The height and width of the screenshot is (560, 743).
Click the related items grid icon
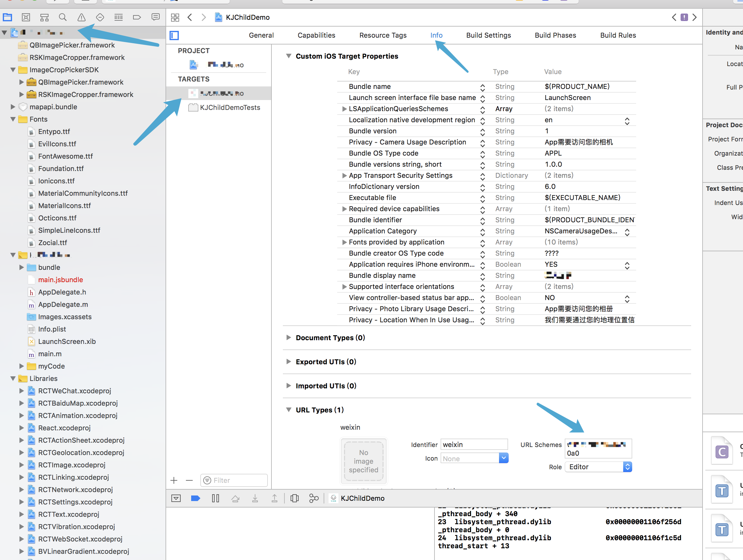pyautogui.click(x=175, y=17)
